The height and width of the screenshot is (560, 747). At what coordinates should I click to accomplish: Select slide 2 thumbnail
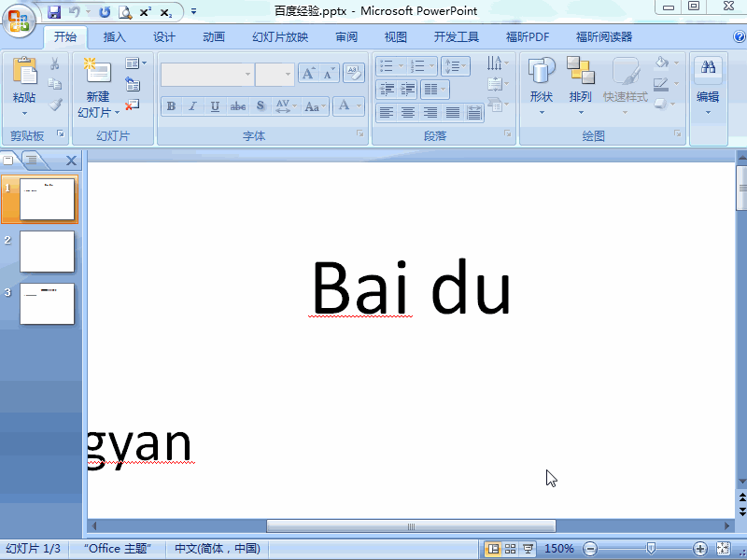click(47, 251)
